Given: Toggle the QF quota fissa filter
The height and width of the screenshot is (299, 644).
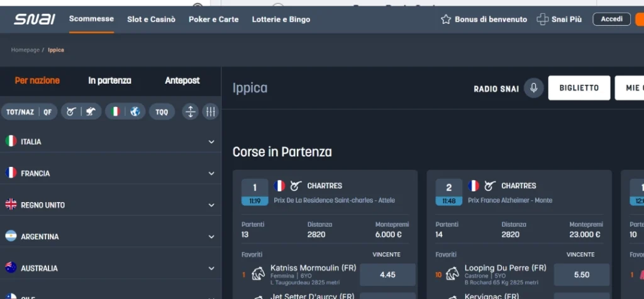Looking at the screenshot, I should [48, 112].
